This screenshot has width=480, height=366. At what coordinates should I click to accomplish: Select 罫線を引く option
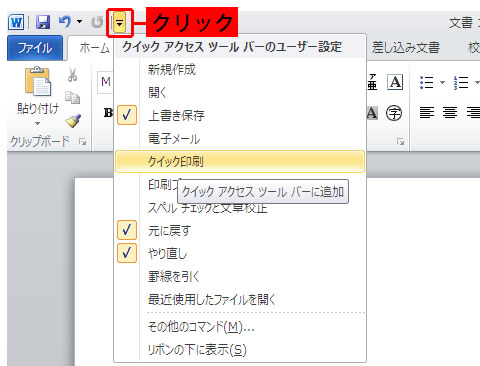(x=240, y=276)
